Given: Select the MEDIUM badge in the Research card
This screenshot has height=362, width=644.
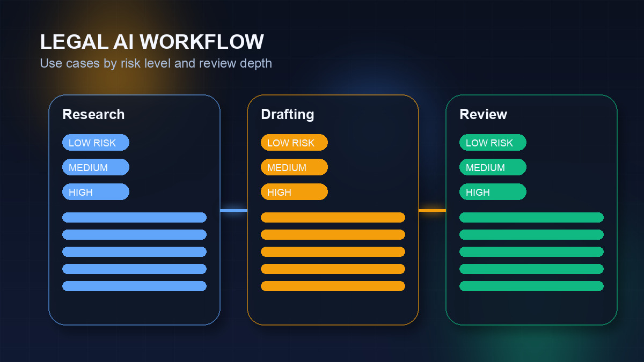Looking at the screenshot, I should (x=96, y=167).
